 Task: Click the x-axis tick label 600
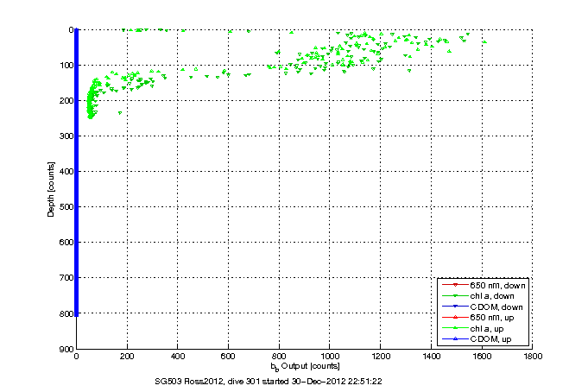coord(228,356)
